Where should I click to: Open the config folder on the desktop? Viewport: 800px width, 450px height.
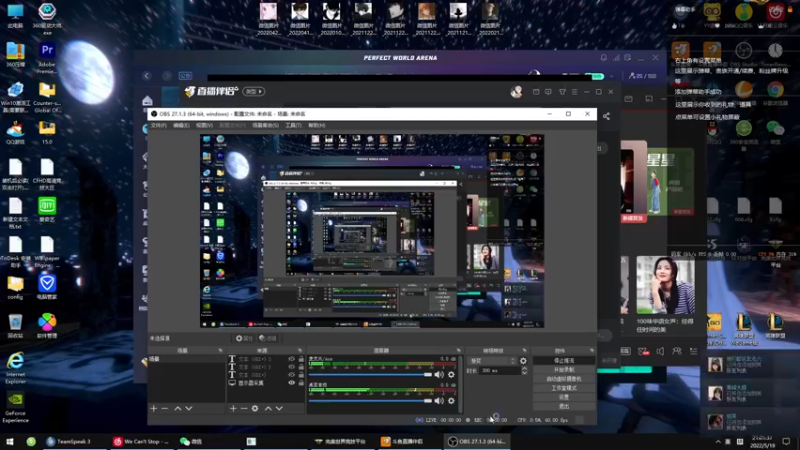coord(15,288)
